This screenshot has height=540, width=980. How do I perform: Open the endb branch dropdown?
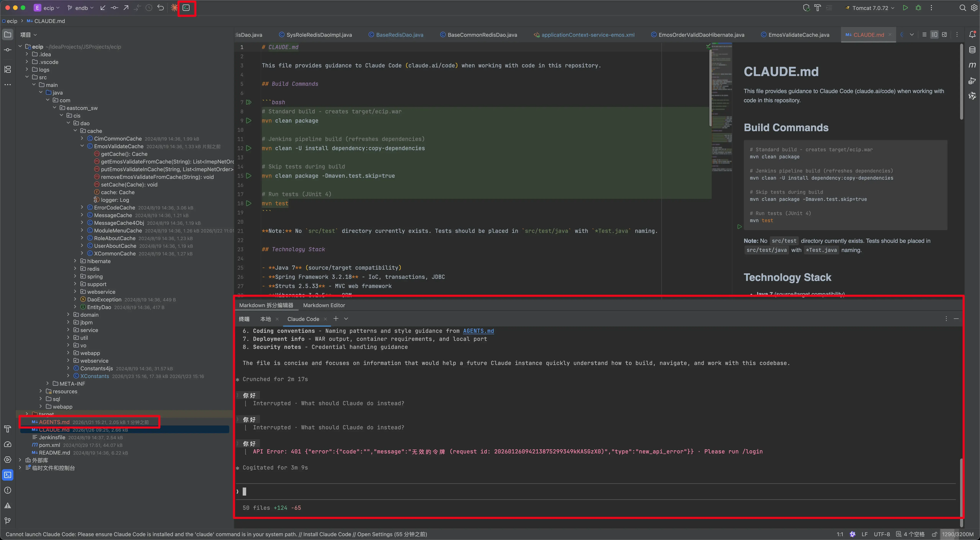(x=81, y=8)
